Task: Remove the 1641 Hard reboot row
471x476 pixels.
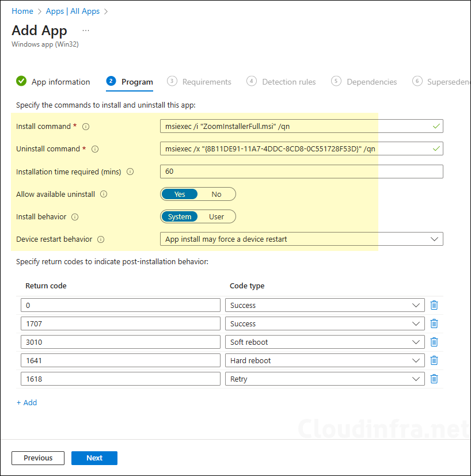Action: tap(434, 361)
